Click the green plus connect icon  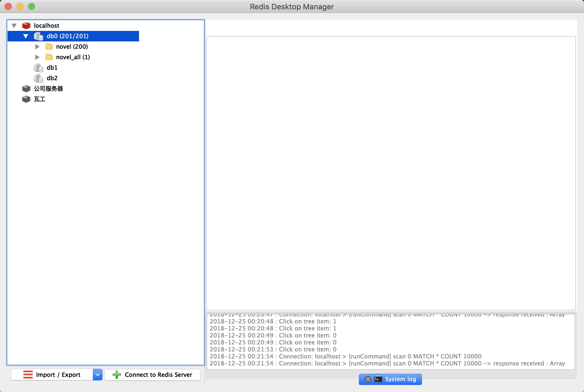(117, 374)
